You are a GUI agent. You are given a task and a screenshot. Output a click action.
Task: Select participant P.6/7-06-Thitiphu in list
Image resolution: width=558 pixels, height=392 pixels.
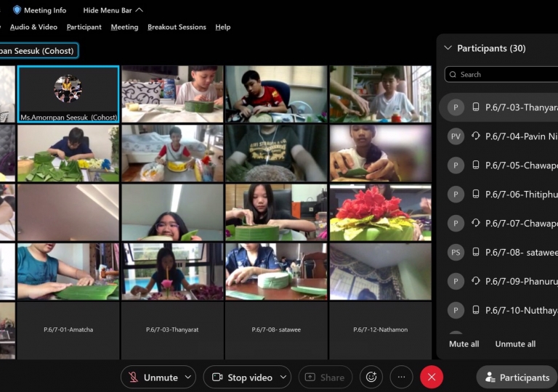click(x=499, y=195)
